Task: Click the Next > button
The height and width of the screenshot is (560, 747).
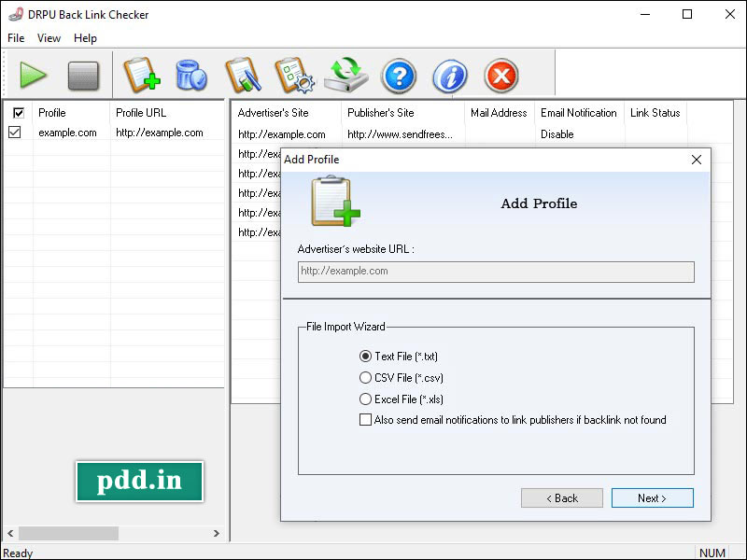Action: coord(652,498)
